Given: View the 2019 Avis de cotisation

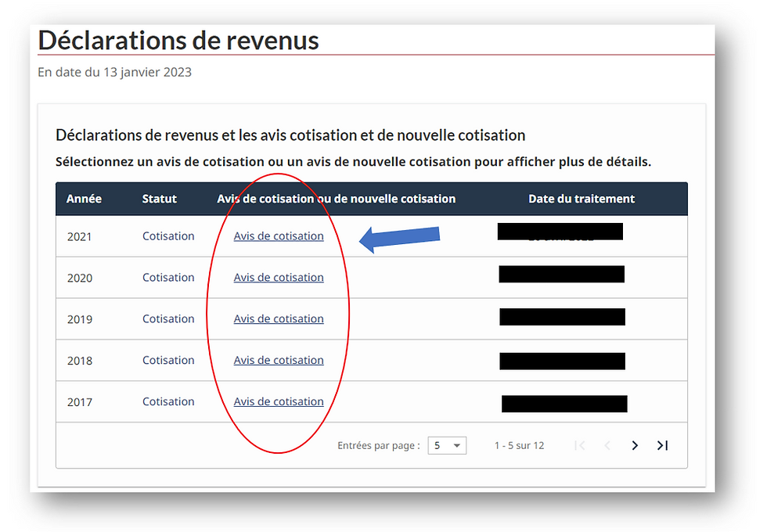Looking at the screenshot, I should (x=279, y=318).
